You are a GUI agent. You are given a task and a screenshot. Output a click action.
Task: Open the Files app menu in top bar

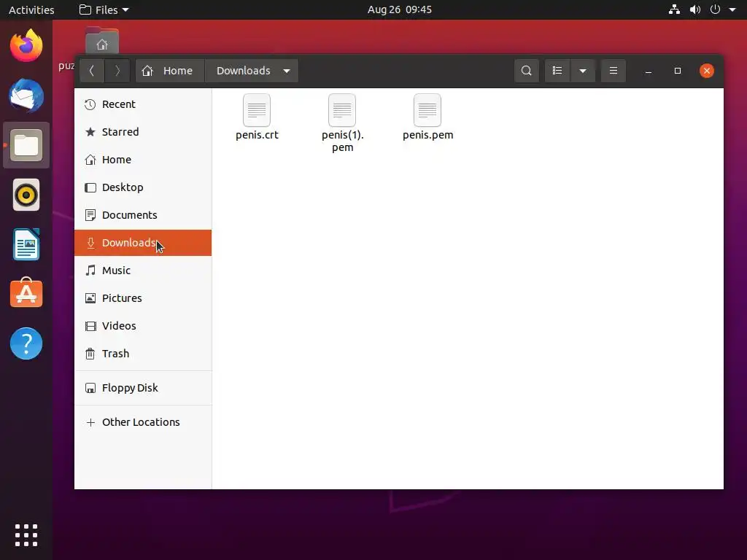tap(104, 9)
